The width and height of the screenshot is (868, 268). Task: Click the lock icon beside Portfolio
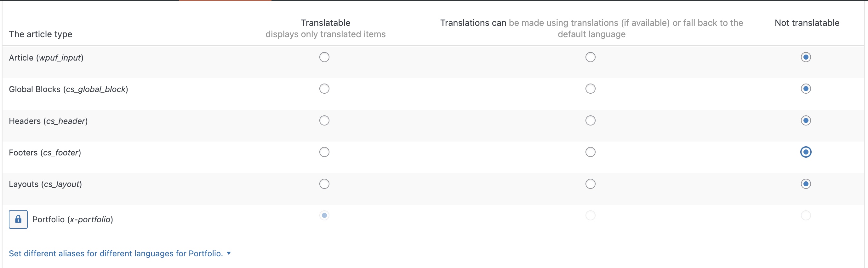click(18, 219)
